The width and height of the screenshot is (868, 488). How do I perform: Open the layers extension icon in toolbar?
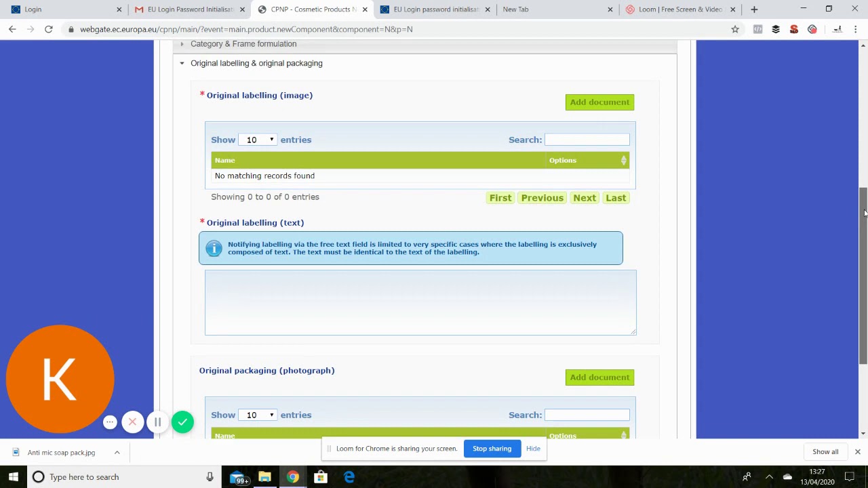[x=776, y=29]
